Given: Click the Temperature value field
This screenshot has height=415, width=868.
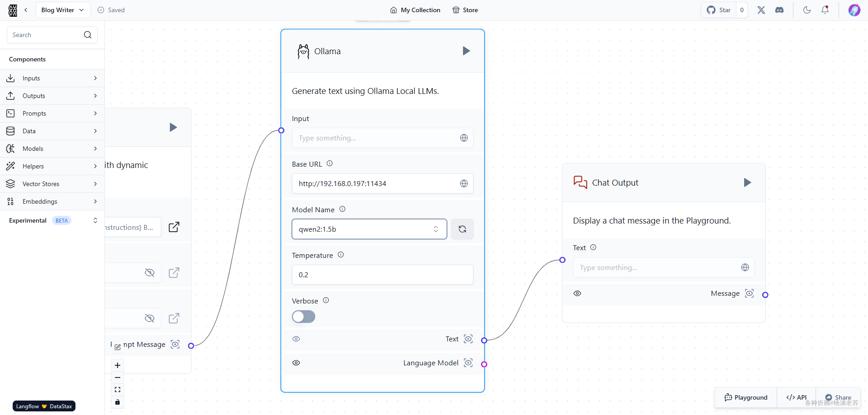Looking at the screenshot, I should click(x=382, y=275).
